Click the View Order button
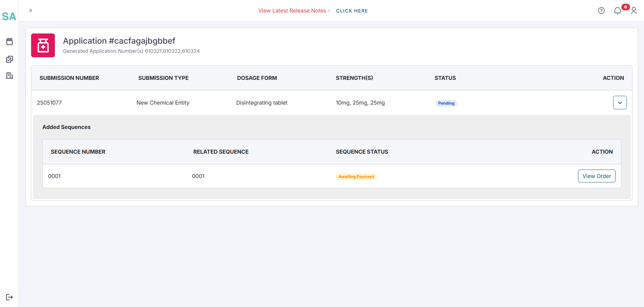The width and height of the screenshot is (644, 307). click(597, 176)
